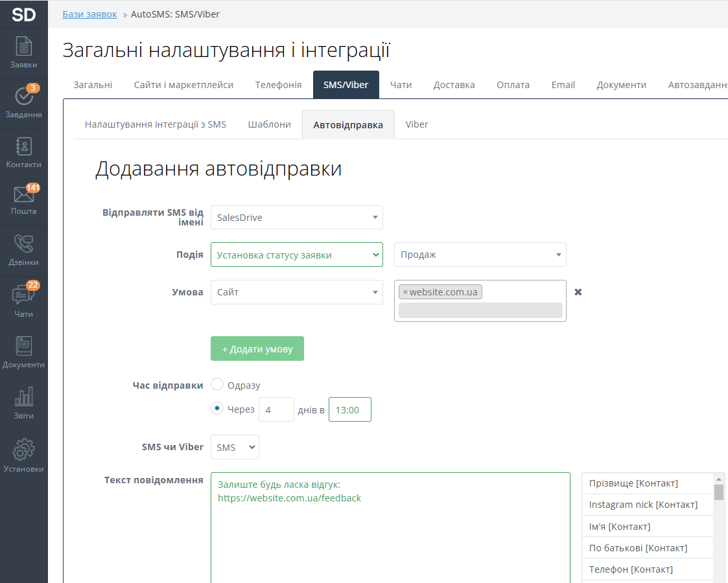
Task: Open Пошта mail icon in sidebar
Action: click(23, 200)
